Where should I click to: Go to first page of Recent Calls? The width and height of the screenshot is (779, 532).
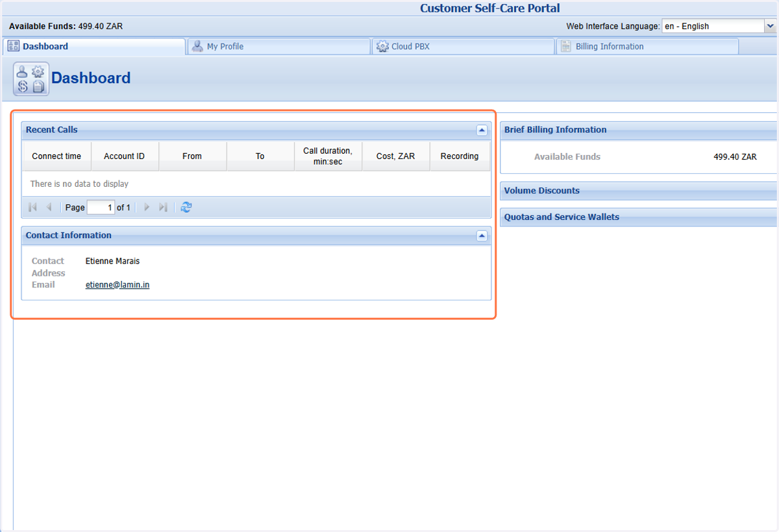coord(32,207)
